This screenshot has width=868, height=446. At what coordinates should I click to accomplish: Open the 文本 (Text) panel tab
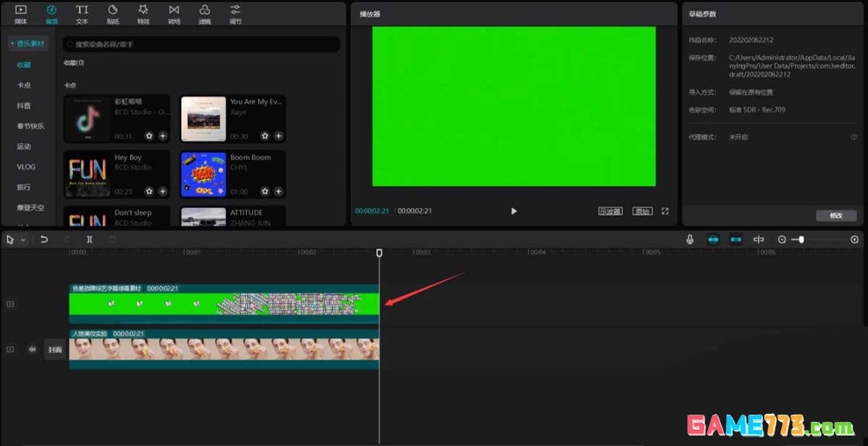pos(82,14)
